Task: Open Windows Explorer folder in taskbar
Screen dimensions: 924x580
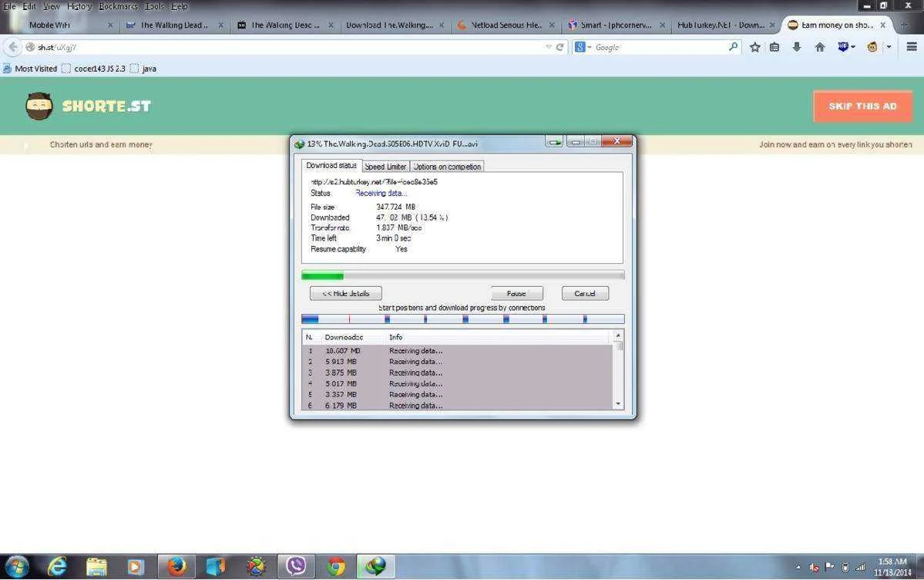Action: point(96,566)
